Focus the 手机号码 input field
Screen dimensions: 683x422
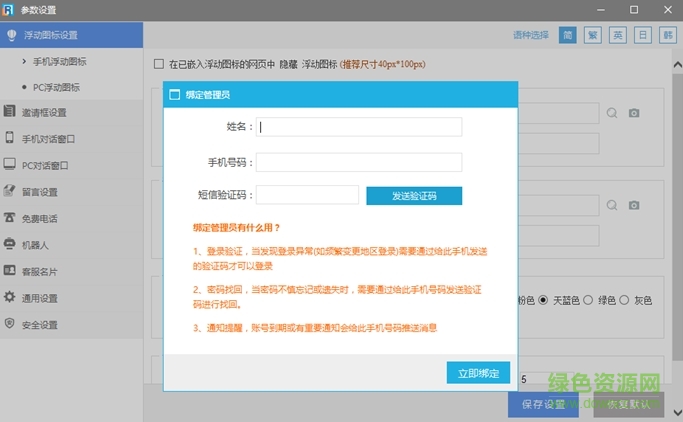(x=359, y=162)
